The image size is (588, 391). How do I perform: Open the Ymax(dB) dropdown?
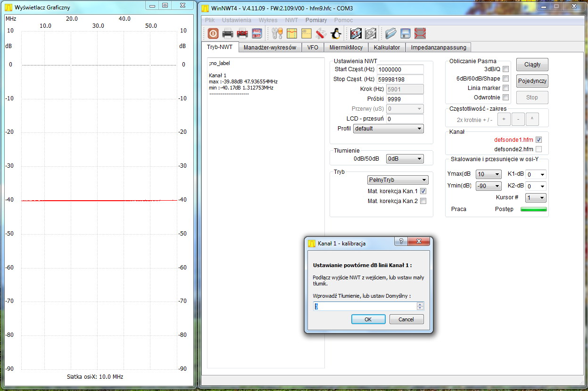pyautogui.click(x=488, y=174)
